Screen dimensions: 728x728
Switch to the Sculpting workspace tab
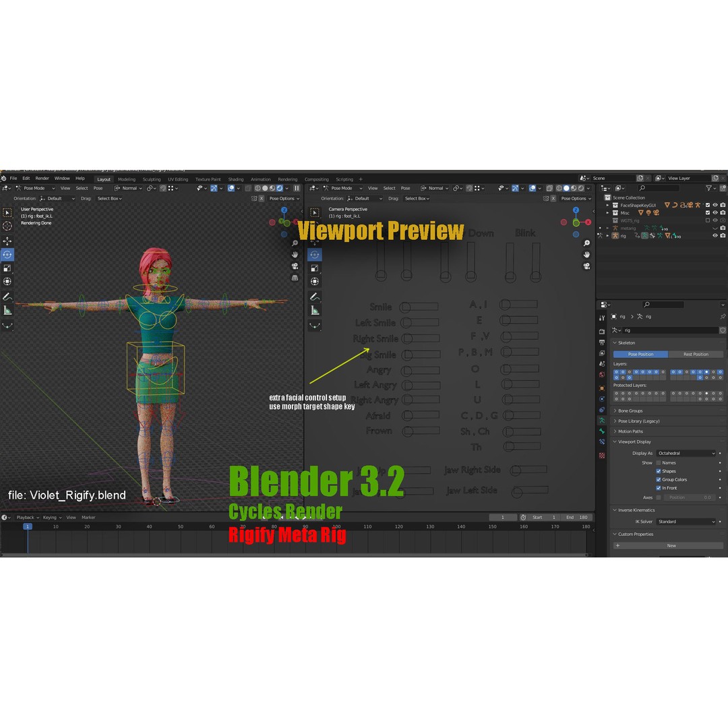tap(152, 179)
